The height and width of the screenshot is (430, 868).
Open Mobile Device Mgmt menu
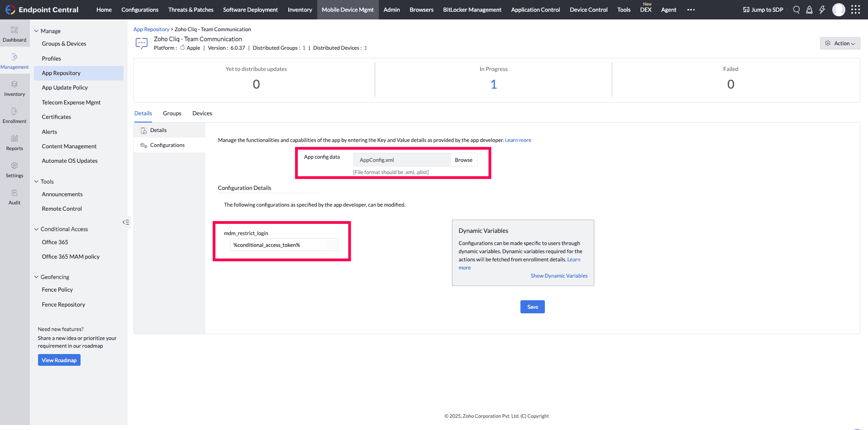point(348,9)
